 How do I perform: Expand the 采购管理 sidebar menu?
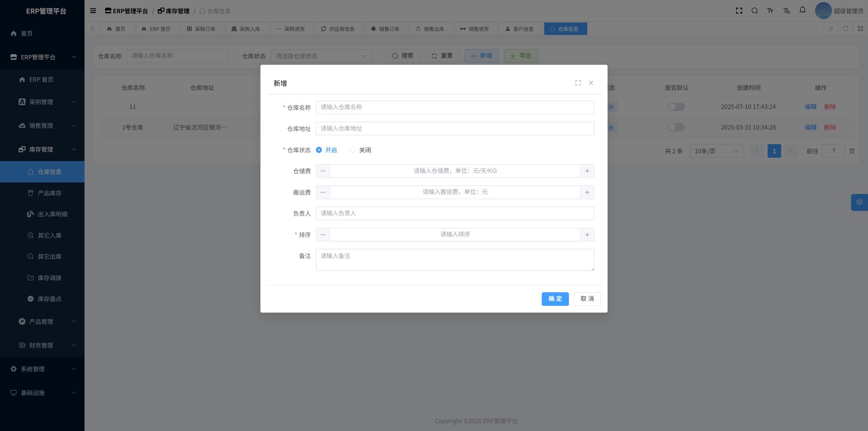pyautogui.click(x=42, y=102)
